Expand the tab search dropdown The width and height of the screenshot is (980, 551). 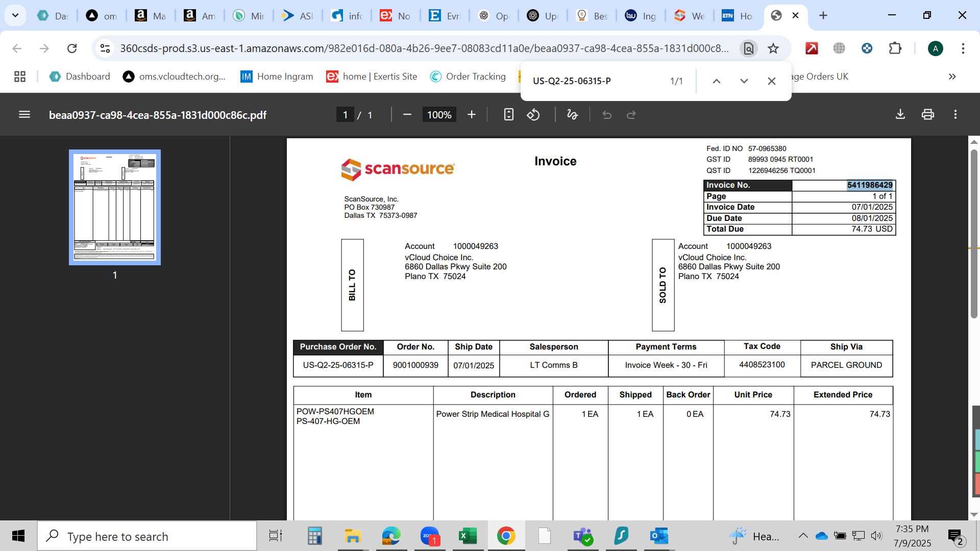pyautogui.click(x=15, y=15)
